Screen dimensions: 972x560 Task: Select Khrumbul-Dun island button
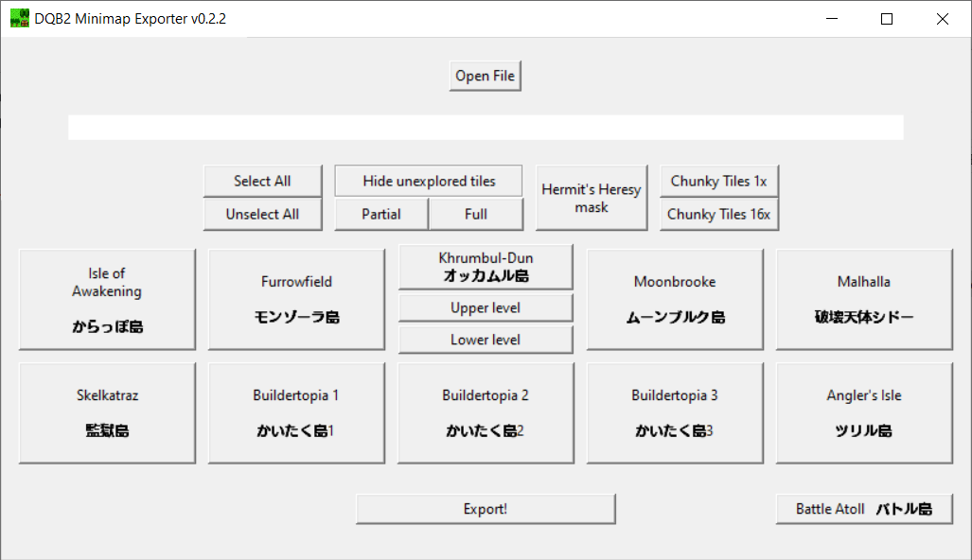[x=486, y=267]
